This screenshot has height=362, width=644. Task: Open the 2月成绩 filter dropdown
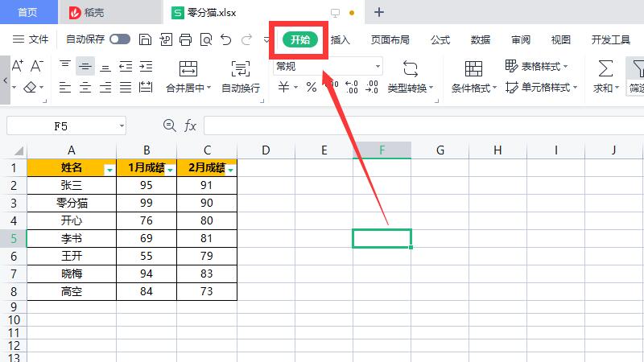tap(231, 170)
